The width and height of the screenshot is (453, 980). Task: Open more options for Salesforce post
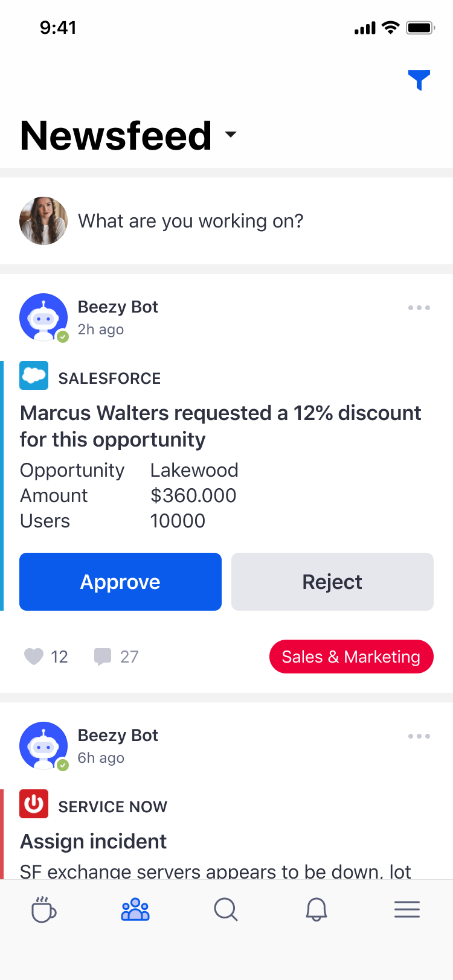point(419,308)
